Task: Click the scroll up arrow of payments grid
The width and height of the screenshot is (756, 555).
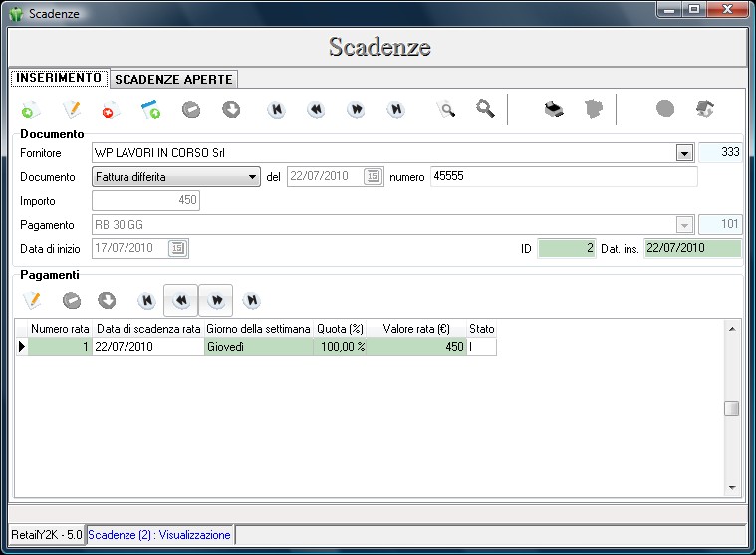Action: pos(732,329)
